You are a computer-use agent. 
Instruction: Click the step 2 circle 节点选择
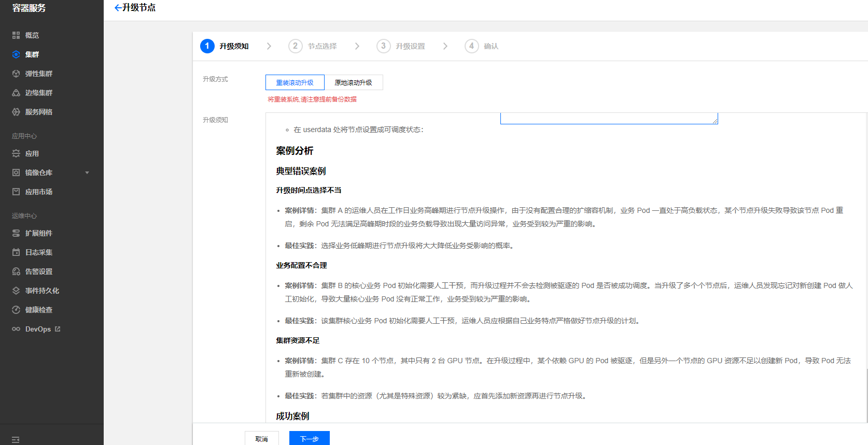tap(296, 46)
